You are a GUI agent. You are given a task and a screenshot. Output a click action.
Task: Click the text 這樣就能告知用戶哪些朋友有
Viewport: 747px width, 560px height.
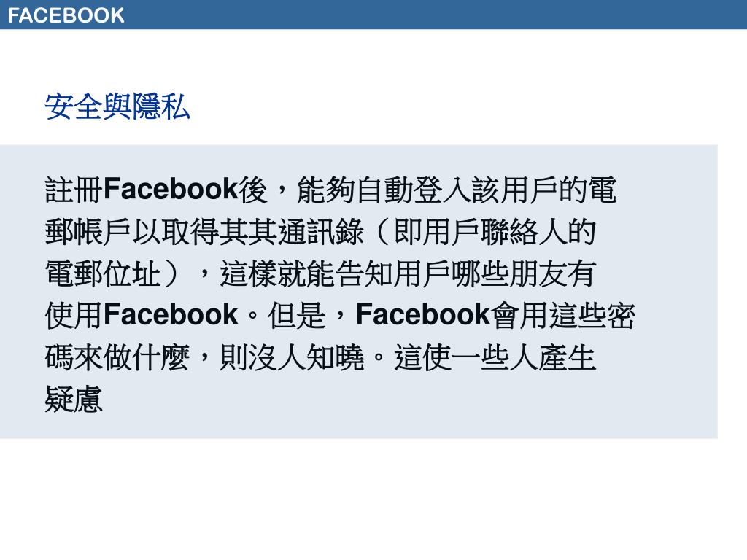pos(407,274)
